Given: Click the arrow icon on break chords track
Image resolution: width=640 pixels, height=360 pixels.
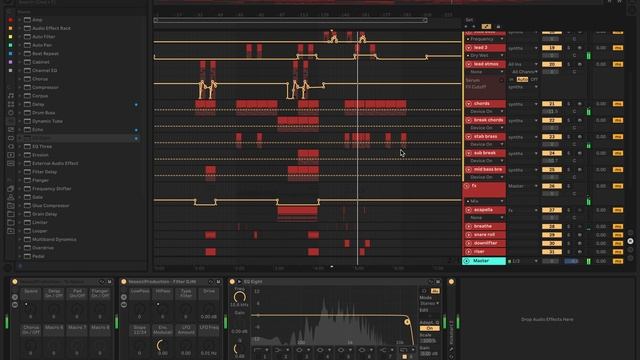Looking at the screenshot, I should coord(469,120).
